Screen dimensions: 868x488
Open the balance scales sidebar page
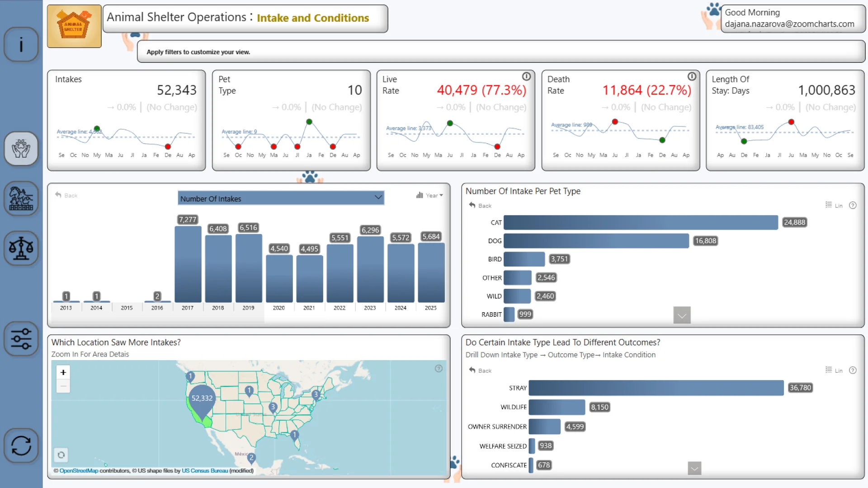coord(21,248)
